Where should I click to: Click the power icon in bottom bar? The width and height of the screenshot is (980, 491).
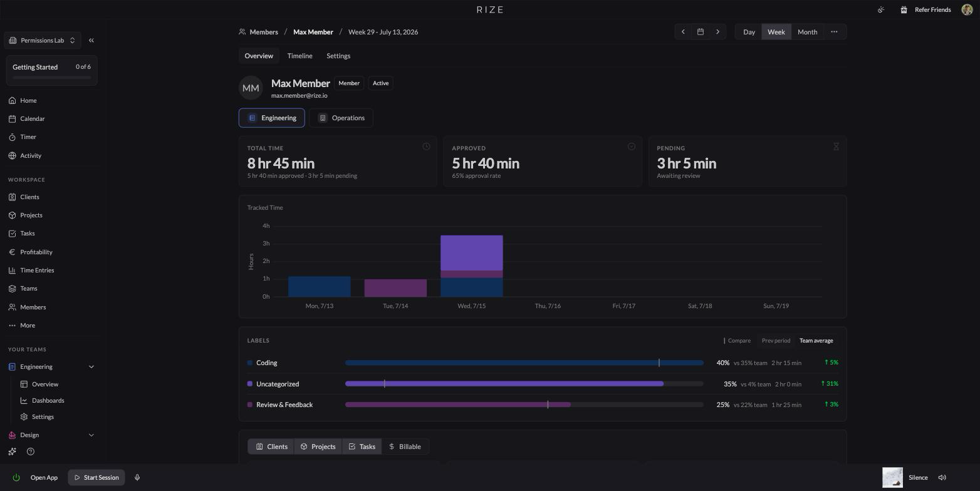point(16,477)
